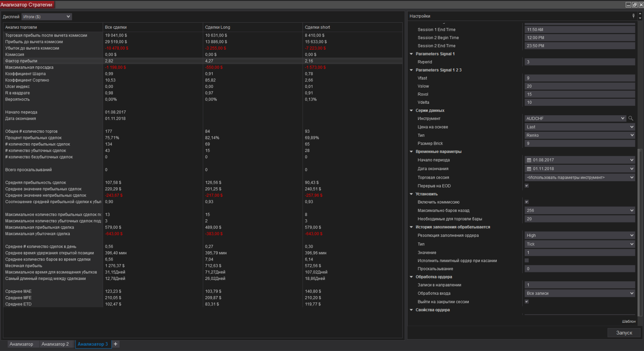This screenshot has width=644, height=351.
Task: Click the Vfast value field
Action: pyautogui.click(x=580, y=78)
